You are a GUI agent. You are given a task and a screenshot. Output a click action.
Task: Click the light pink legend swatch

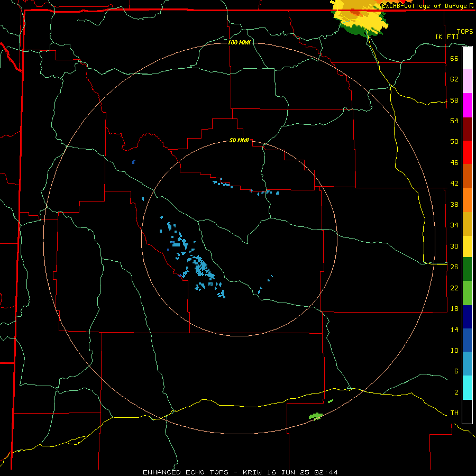[x=467, y=81]
